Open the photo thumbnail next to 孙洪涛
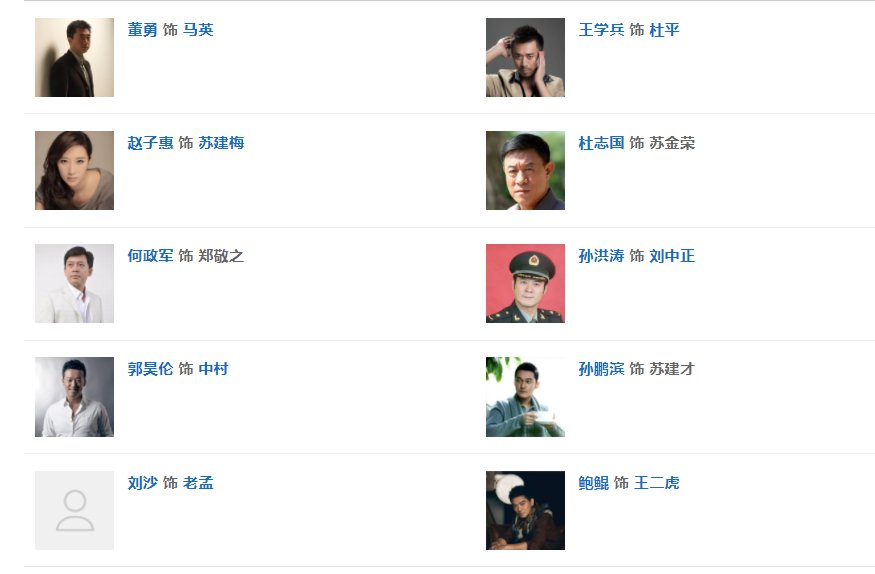Screen dimensions: 875x574 (x=525, y=283)
